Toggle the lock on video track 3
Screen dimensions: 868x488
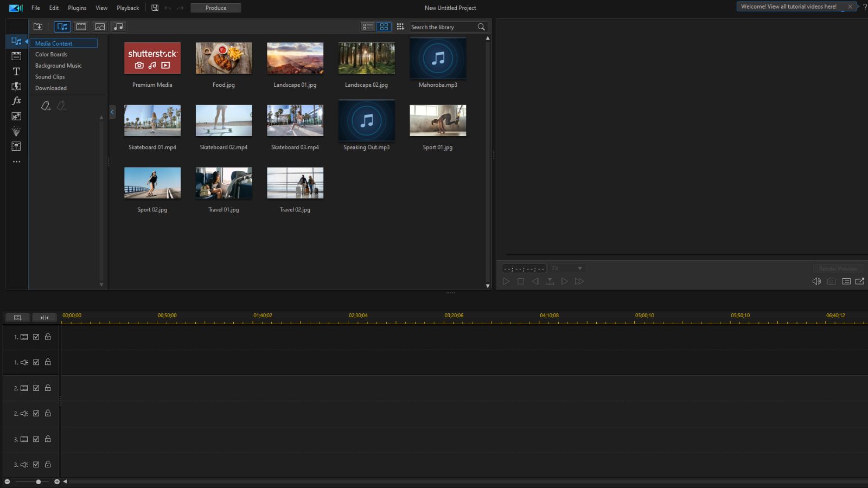48,439
